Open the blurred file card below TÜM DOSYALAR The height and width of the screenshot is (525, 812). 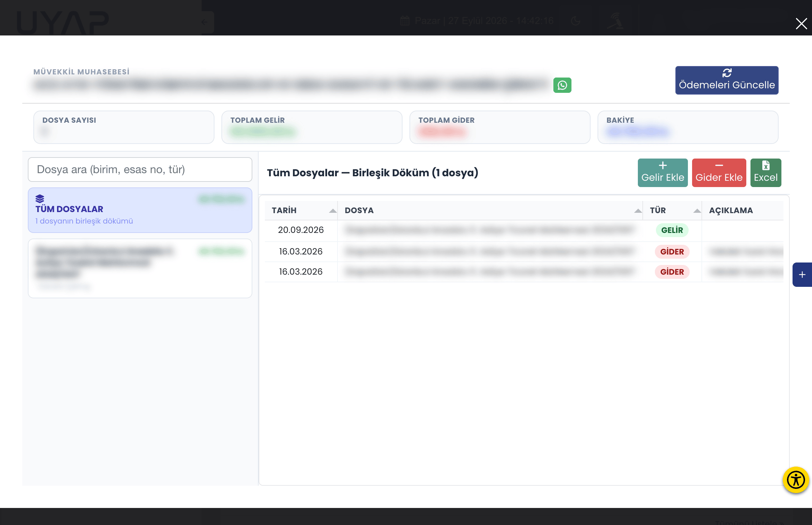(x=140, y=268)
